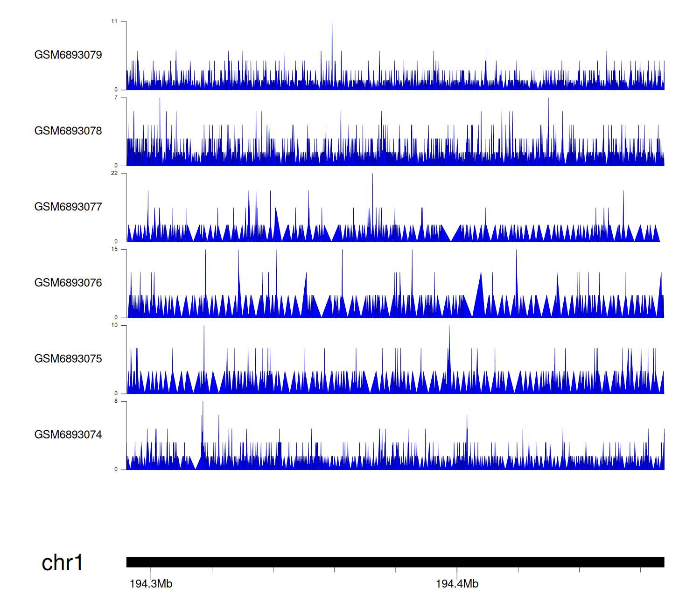This screenshot has height=616, width=700.
Task: Click the 194.3Mb axis position label
Action: [x=151, y=584]
